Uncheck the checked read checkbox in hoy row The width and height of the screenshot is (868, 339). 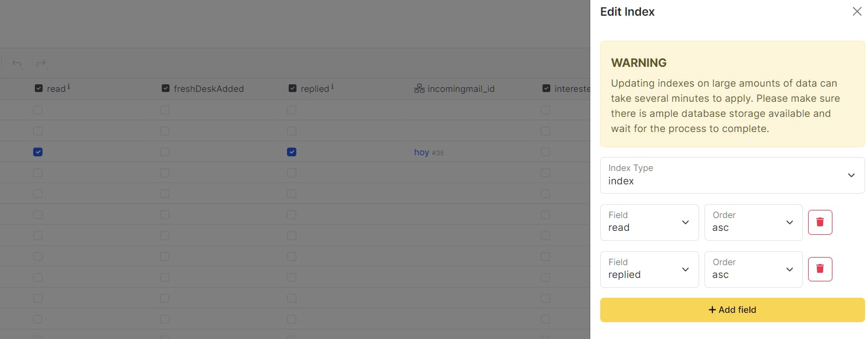[38, 152]
